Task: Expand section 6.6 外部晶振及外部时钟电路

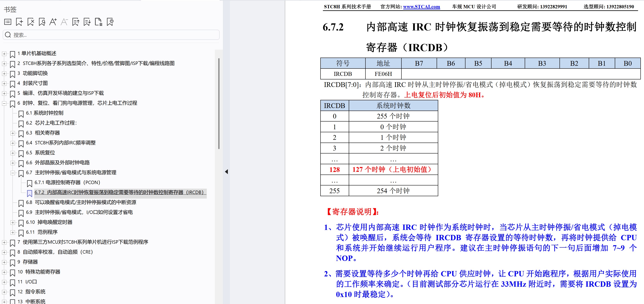Action: [x=13, y=163]
